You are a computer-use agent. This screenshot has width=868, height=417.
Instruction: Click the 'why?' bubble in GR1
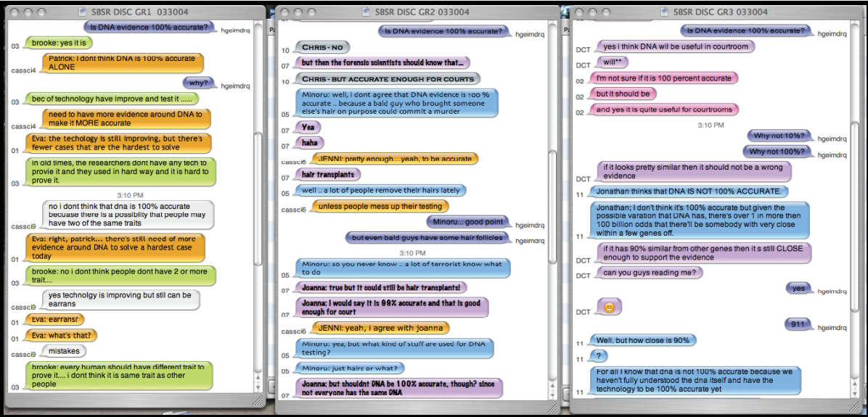tap(200, 82)
